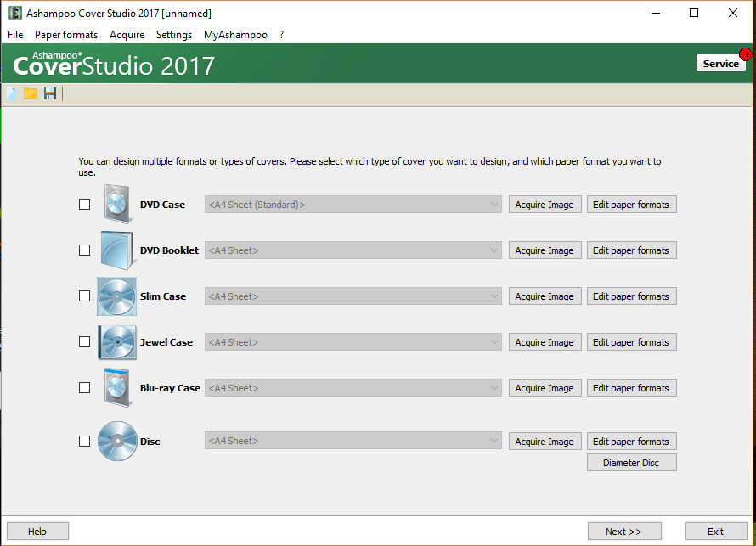Enable the DVD Case checkbox

pyautogui.click(x=84, y=205)
